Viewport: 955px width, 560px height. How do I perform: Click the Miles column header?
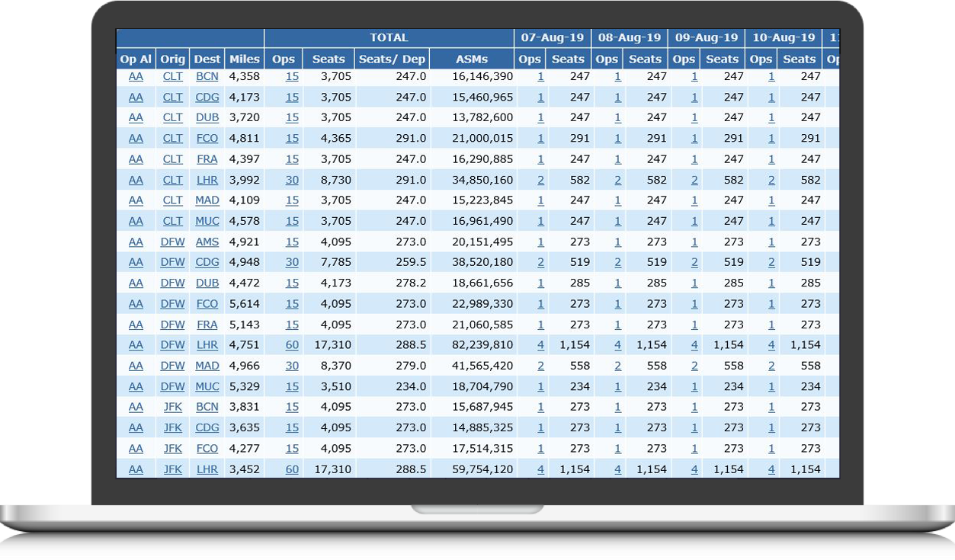(x=244, y=59)
